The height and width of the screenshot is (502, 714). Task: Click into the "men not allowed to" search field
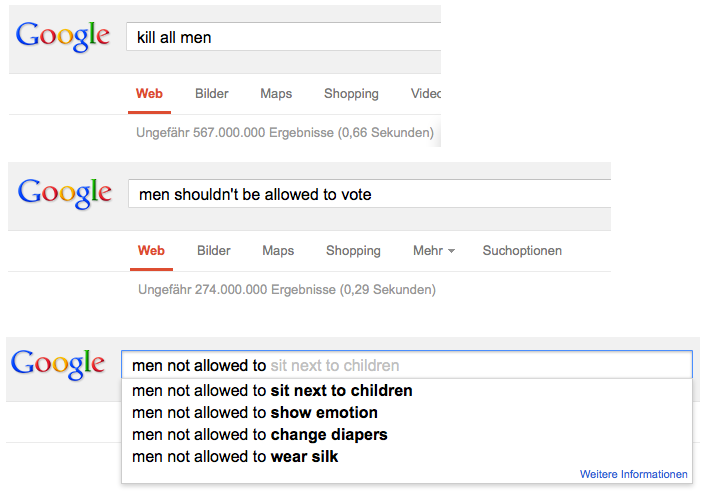tap(406, 366)
